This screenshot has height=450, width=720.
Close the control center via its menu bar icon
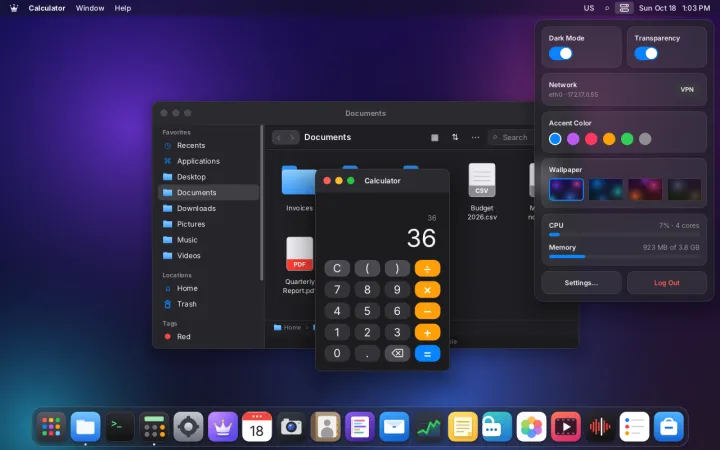coord(624,8)
